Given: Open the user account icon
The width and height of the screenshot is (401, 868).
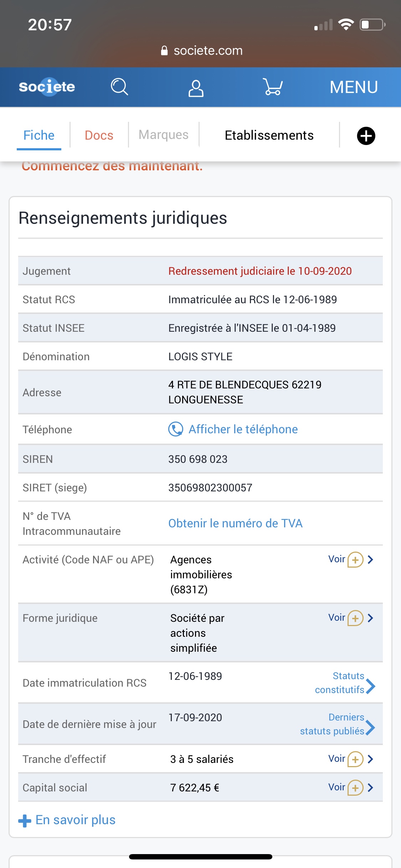Looking at the screenshot, I should [x=196, y=88].
